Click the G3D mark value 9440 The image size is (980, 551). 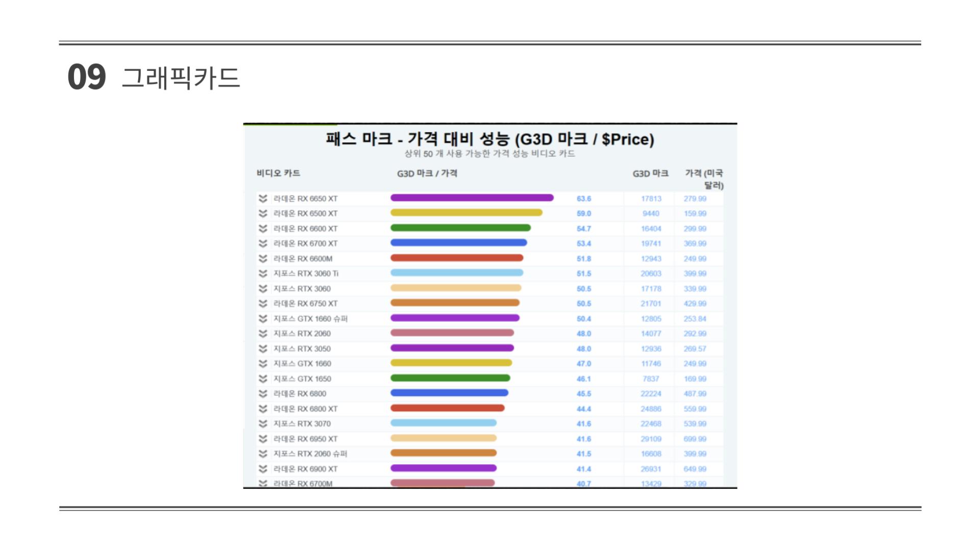click(651, 214)
